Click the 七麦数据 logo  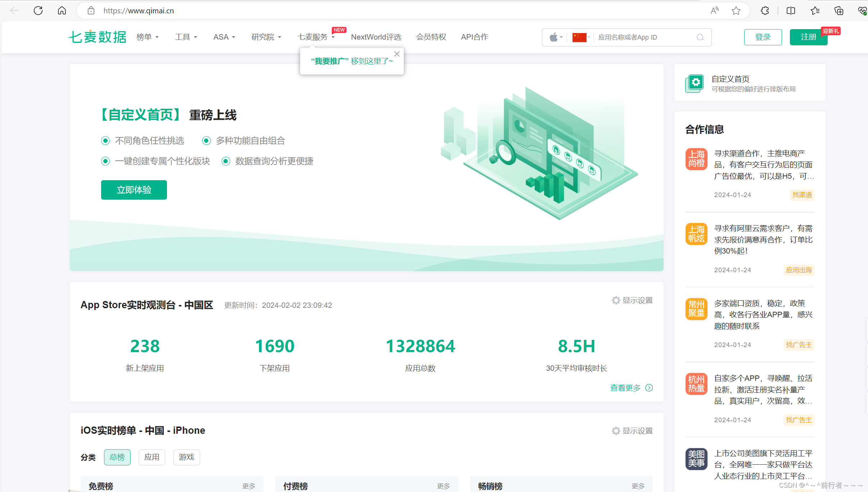pyautogui.click(x=98, y=37)
